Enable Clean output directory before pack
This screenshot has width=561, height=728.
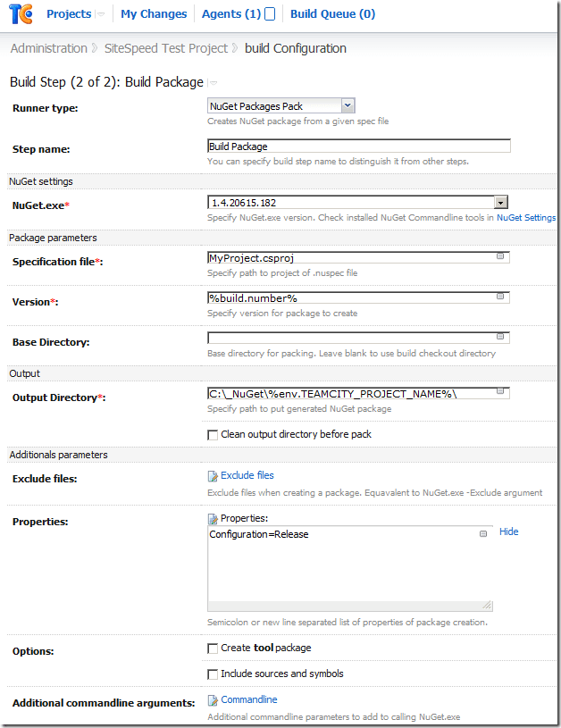click(213, 435)
